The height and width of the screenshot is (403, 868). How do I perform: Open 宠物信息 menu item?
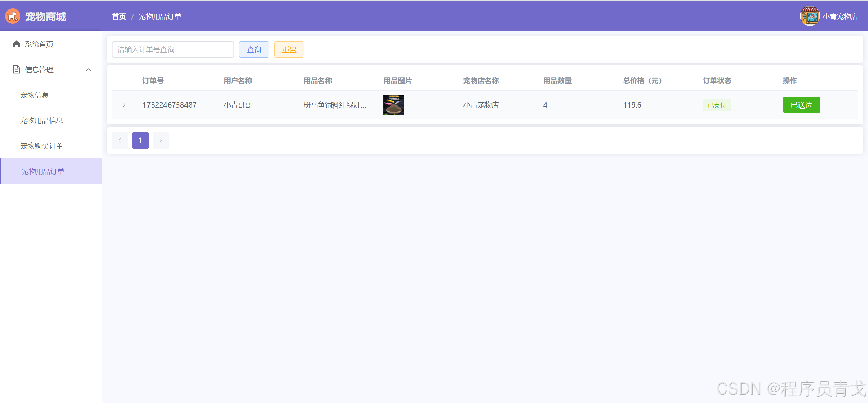pos(35,95)
